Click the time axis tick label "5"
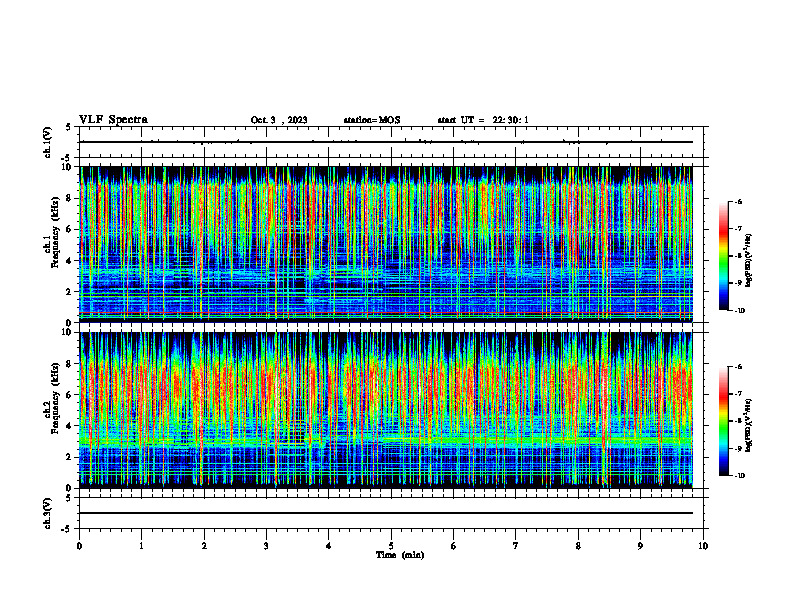This screenshot has height=612, width=792. click(391, 546)
